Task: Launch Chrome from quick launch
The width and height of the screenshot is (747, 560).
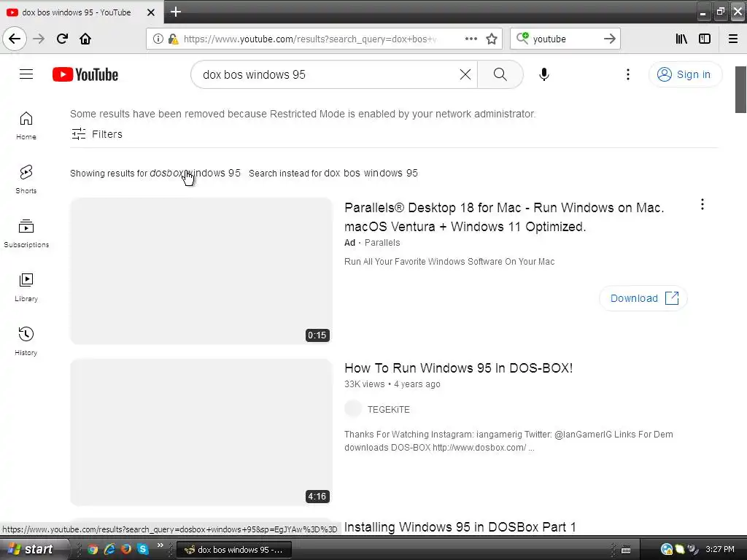Action: [93, 550]
